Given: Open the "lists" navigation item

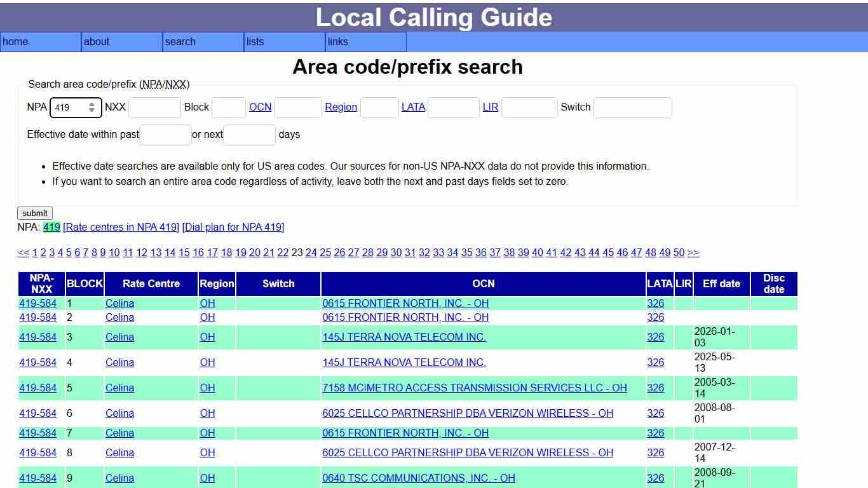Looking at the screenshot, I should pos(255,42).
